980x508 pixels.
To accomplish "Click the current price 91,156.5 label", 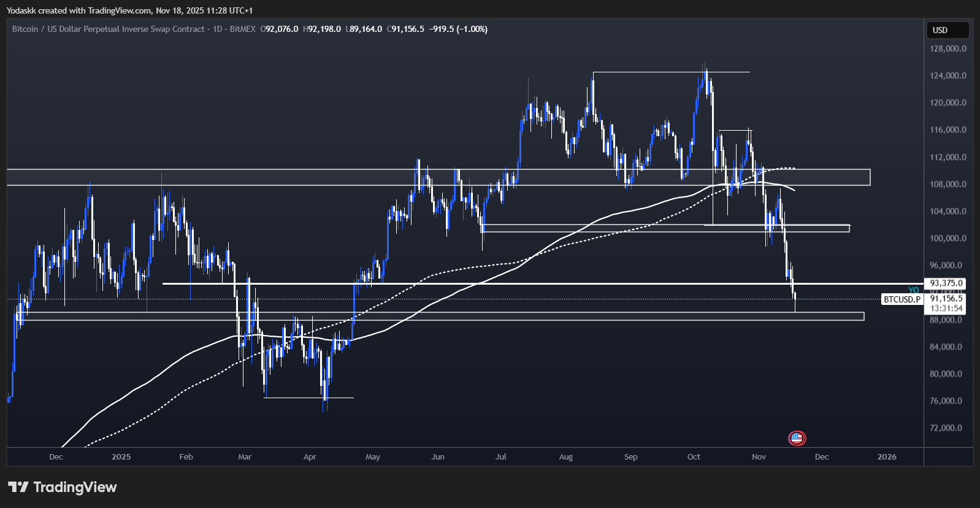I will pos(947,299).
